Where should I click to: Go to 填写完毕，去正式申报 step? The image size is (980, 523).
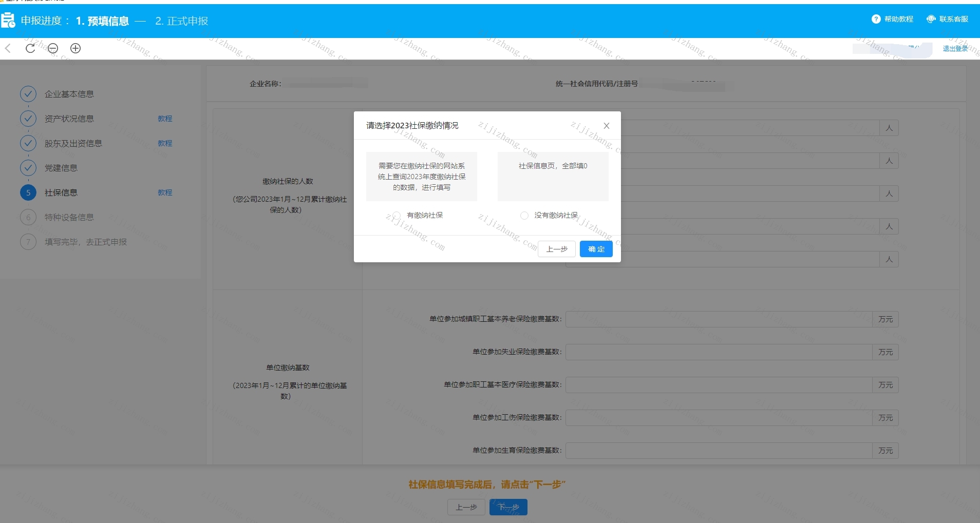(x=85, y=242)
